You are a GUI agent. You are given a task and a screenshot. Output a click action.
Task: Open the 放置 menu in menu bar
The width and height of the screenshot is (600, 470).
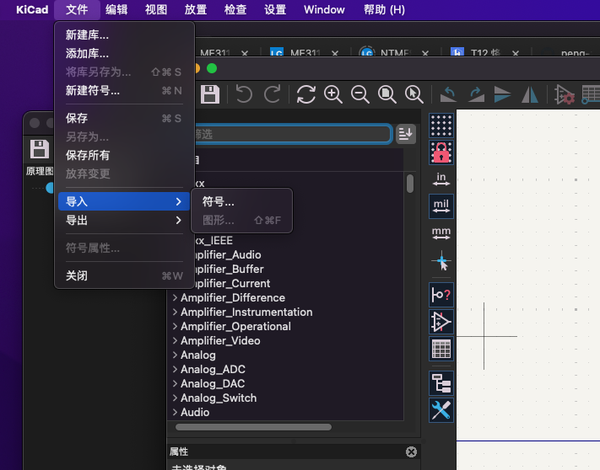[196, 10]
